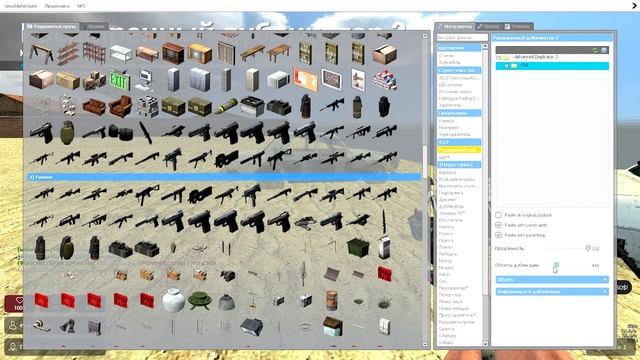640x360 pixels.
Task: Collapse the V.I.P tool category
Action: tap(459, 142)
